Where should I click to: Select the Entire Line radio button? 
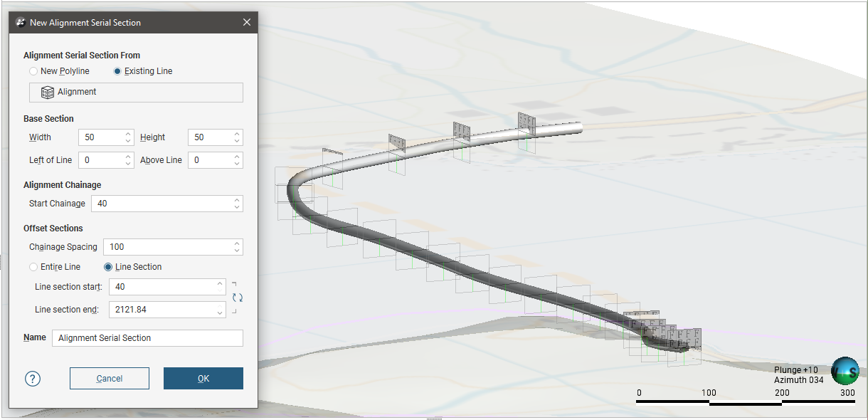[33, 267]
